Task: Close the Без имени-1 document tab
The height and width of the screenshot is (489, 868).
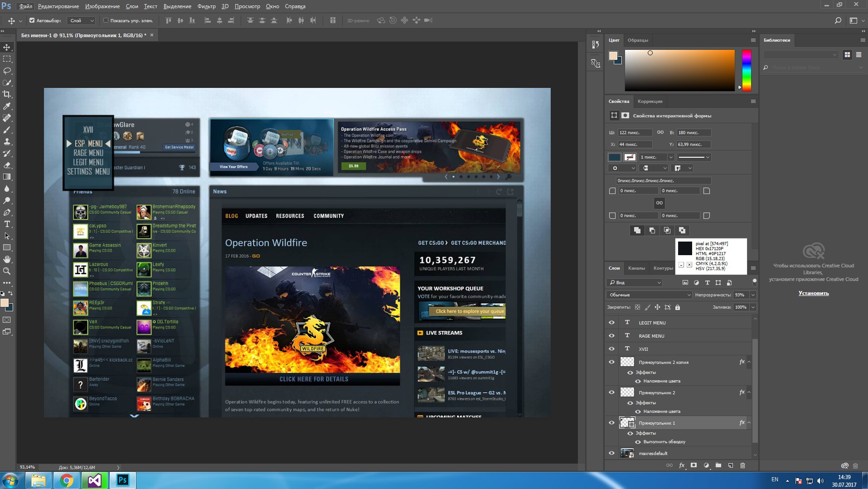Action: point(152,35)
